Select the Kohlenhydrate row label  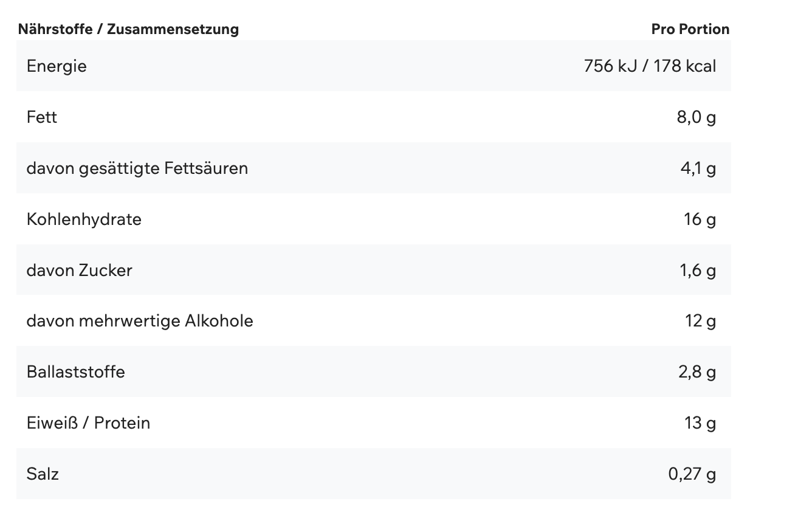(x=84, y=219)
